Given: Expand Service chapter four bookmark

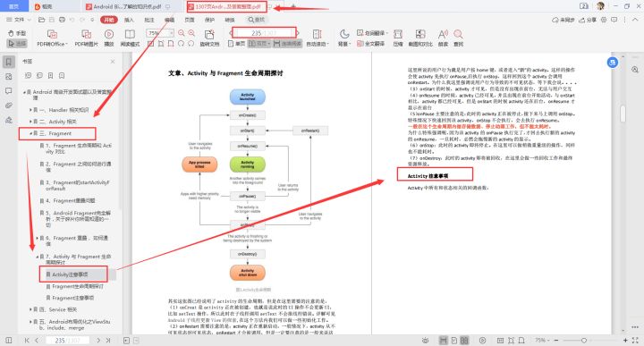Looking at the screenshot, I should 30,309.
